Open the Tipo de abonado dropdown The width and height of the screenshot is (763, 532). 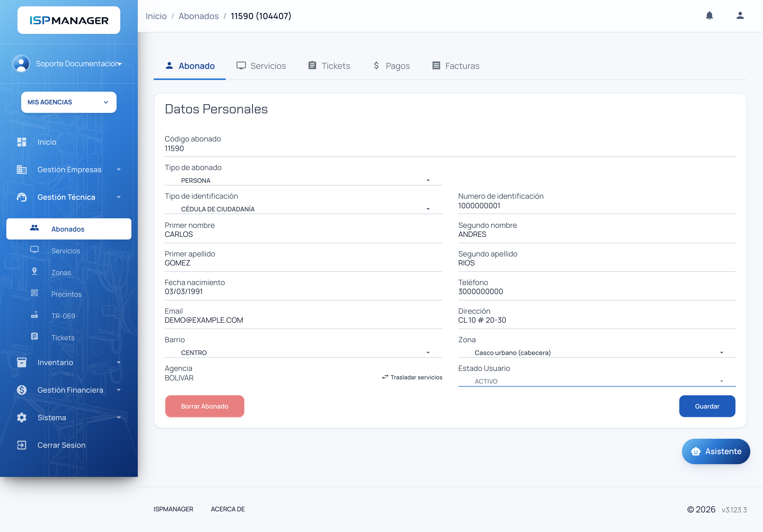(303, 180)
